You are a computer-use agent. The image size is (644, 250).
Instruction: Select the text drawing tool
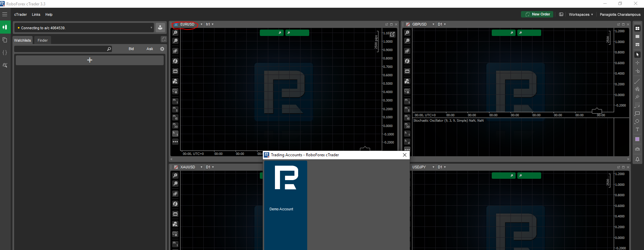637,129
